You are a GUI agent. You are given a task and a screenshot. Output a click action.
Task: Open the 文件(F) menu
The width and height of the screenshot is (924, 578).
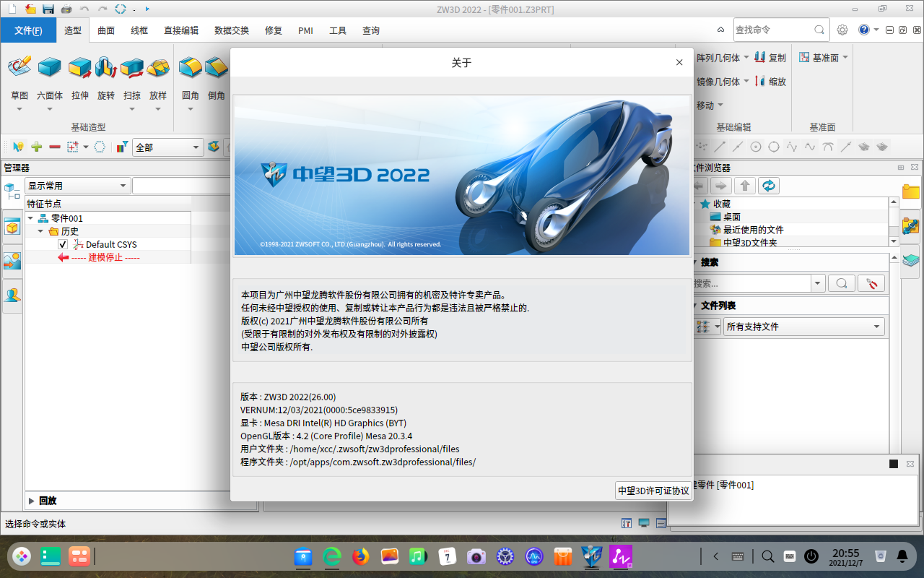[28, 30]
